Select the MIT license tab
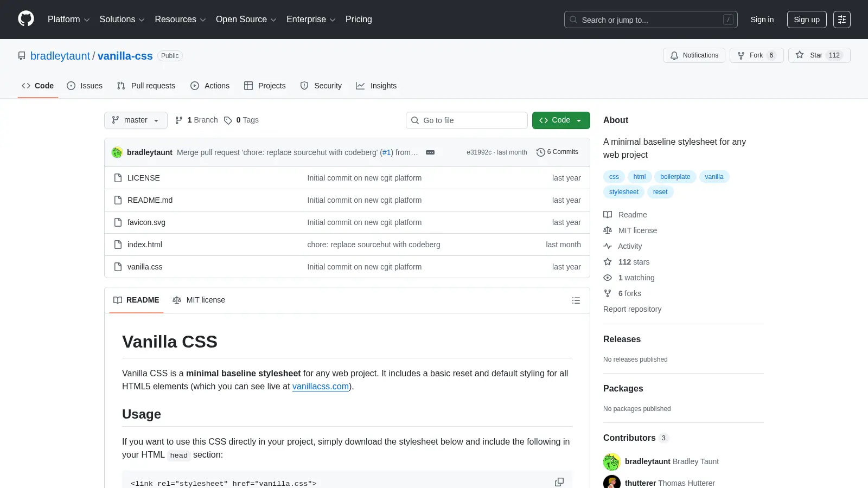The image size is (868, 488). pyautogui.click(x=199, y=300)
